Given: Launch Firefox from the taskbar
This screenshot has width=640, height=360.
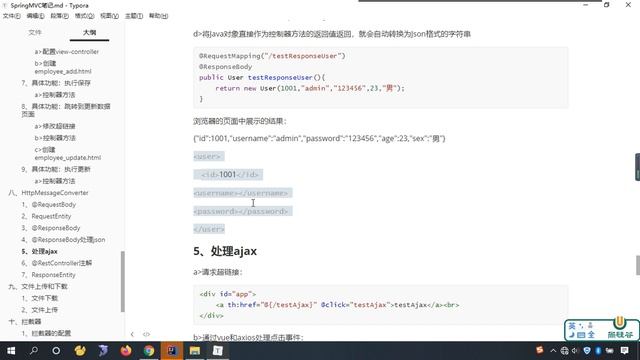Looking at the screenshot, I should coord(126,351).
